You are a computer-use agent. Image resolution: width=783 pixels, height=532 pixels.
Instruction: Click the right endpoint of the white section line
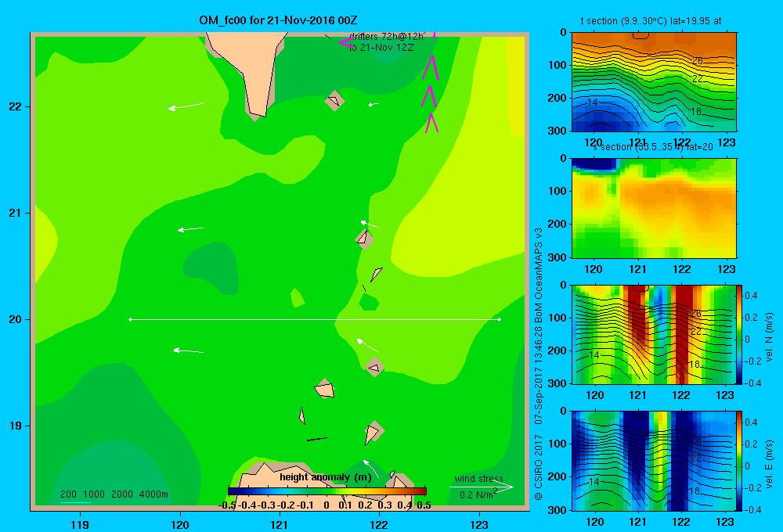(500, 319)
